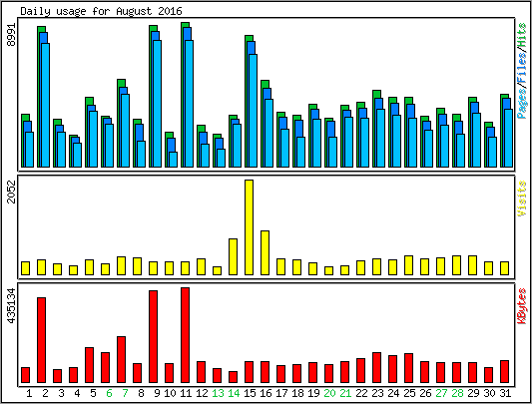Image resolution: width=532 pixels, height=404 pixels.
Task: Click the red KBytes bar for day 11
Action: tap(186, 335)
